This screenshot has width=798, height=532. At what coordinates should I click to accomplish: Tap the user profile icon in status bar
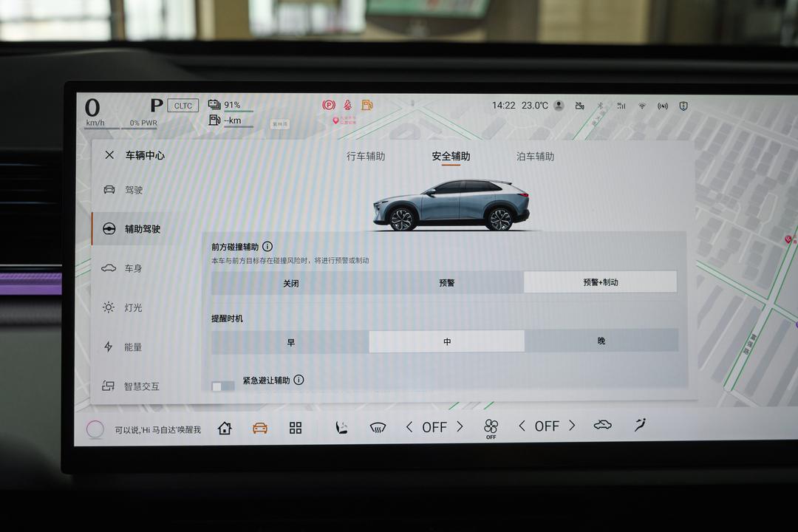coord(559,106)
